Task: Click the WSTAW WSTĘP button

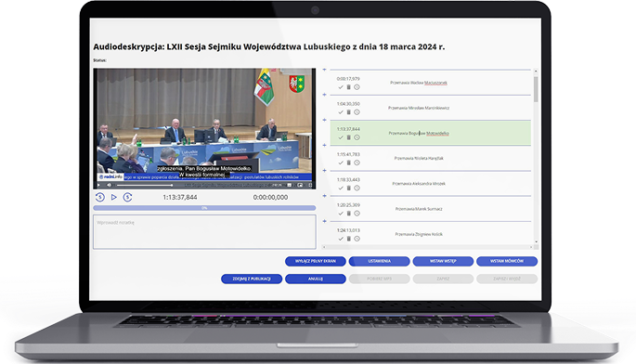Action: (443, 261)
